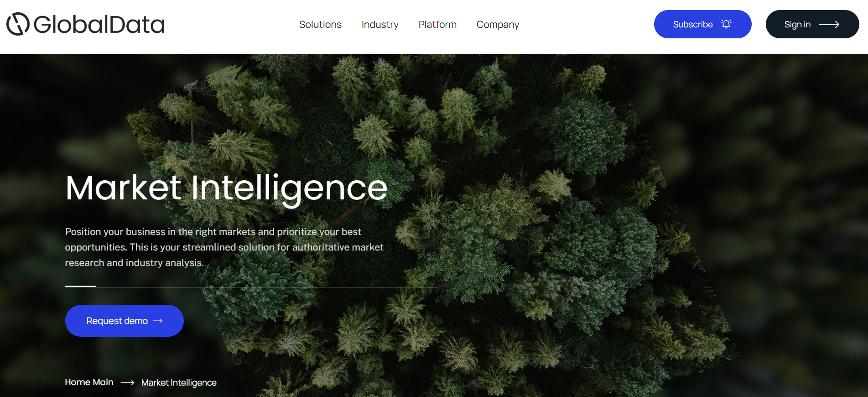This screenshot has height=397, width=868.
Task: Open the Platform menu
Action: (437, 25)
